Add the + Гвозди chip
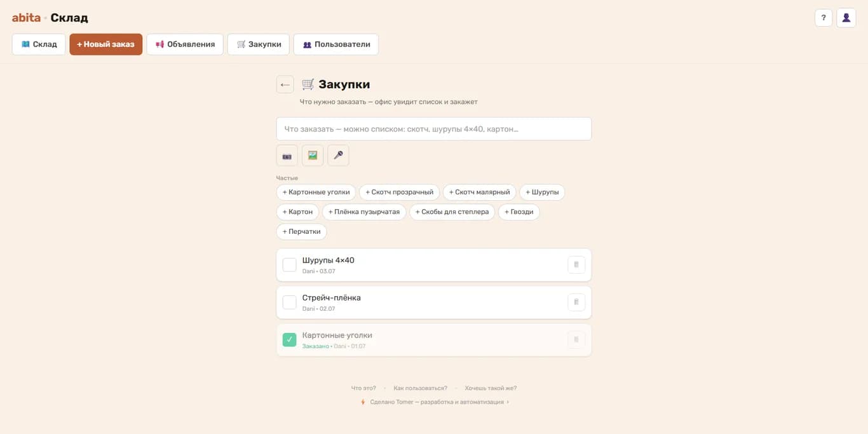 pyautogui.click(x=519, y=212)
